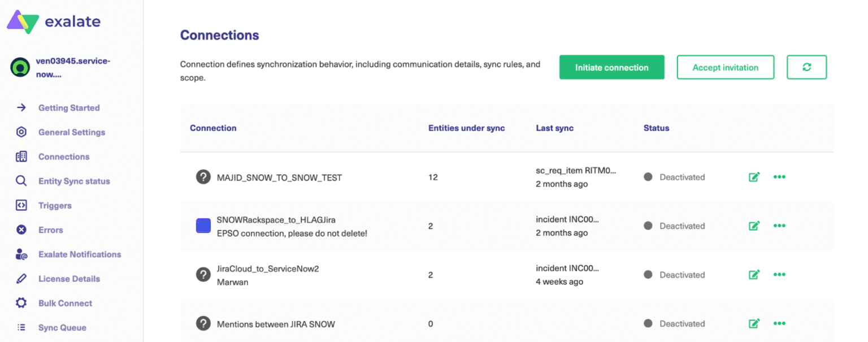Click the Accept invitation button
This screenshot has width=868, height=342.
pos(725,67)
